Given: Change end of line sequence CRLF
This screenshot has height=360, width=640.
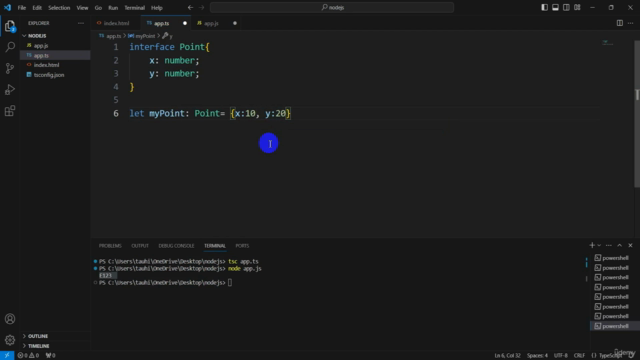Looking at the screenshot, I should (579, 356).
